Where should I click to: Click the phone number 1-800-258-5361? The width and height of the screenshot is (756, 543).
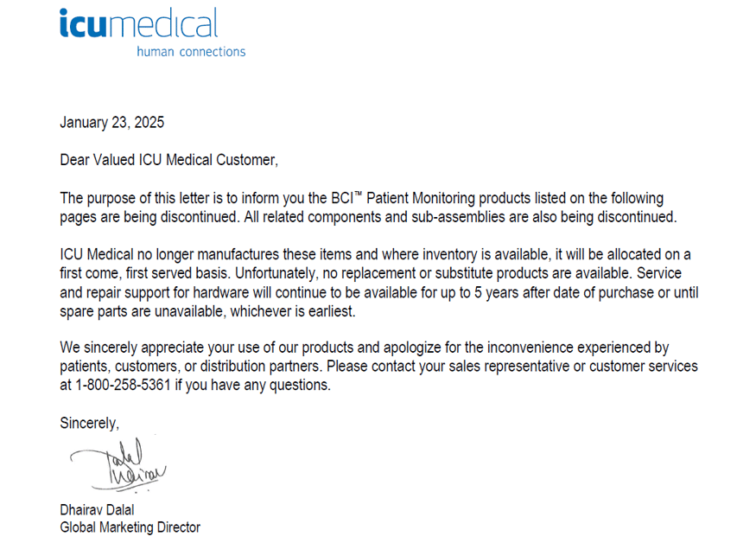121,386
